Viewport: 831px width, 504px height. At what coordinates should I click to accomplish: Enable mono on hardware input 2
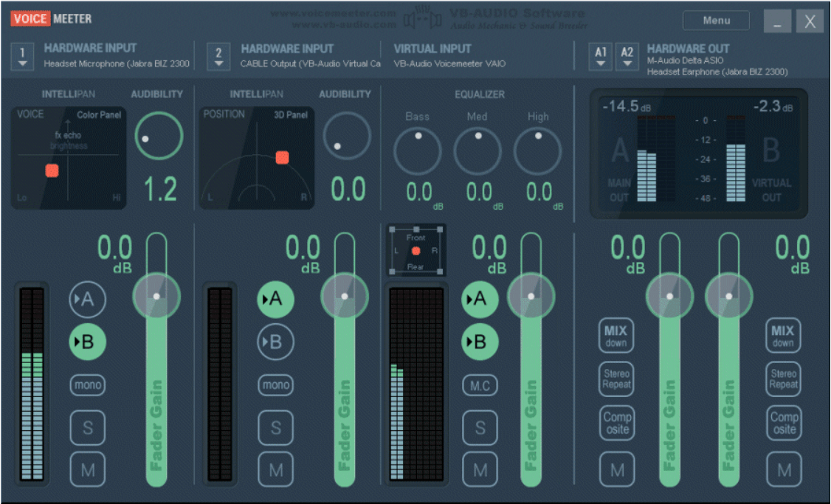[275, 384]
